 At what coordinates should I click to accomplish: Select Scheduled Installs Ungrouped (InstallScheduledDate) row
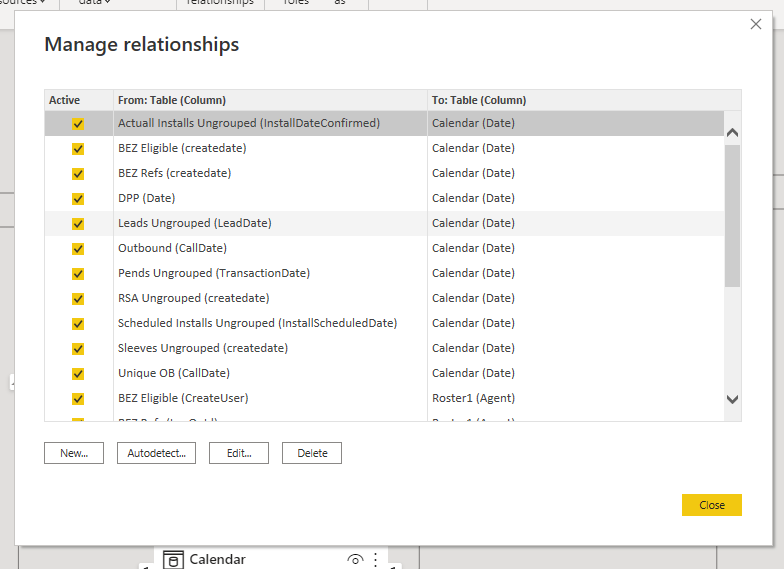point(384,323)
